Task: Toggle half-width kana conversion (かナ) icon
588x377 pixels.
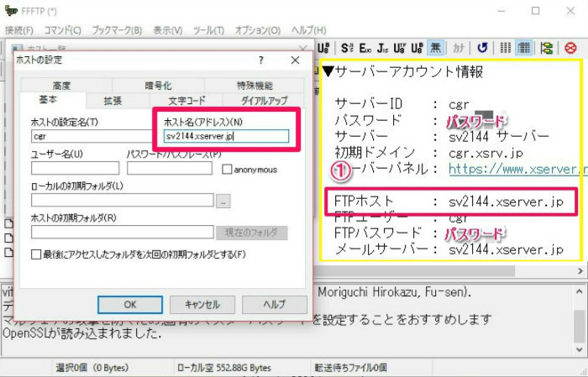Action: coord(459,48)
